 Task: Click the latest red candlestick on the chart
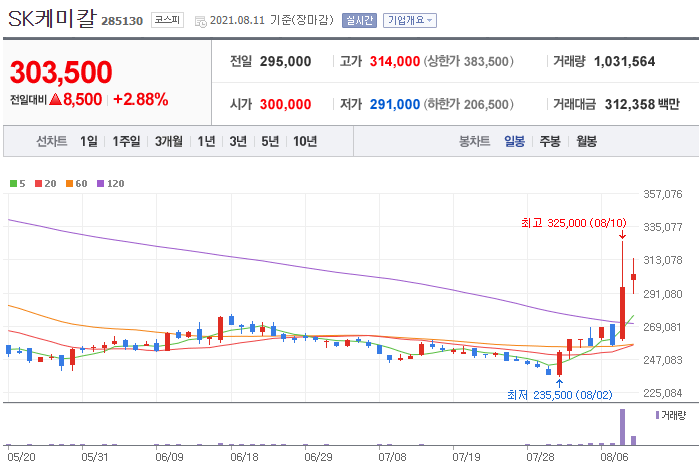(x=633, y=277)
